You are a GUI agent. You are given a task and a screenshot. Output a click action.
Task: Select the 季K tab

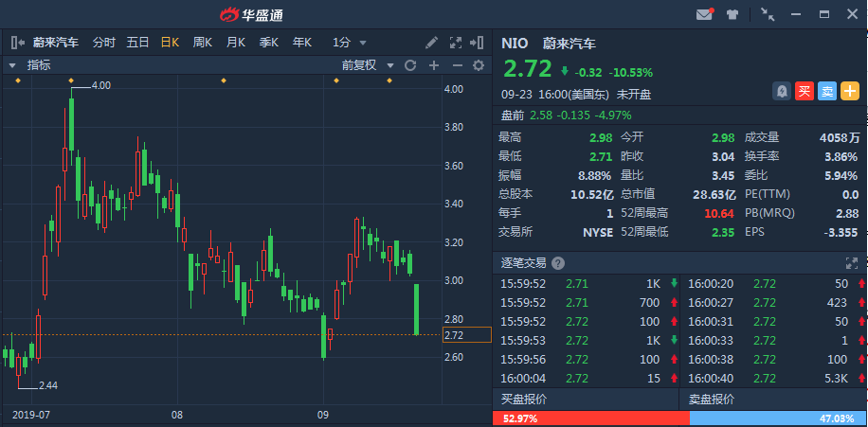click(x=269, y=43)
